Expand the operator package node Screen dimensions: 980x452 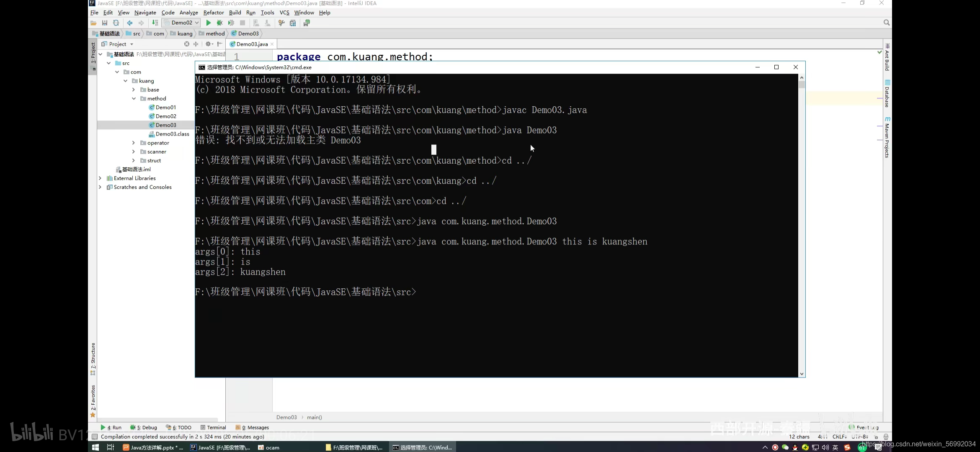134,143
